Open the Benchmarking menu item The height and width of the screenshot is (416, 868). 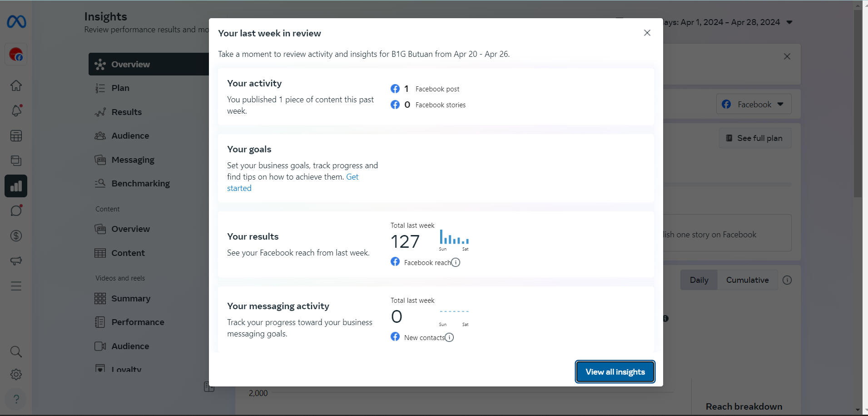coord(140,184)
